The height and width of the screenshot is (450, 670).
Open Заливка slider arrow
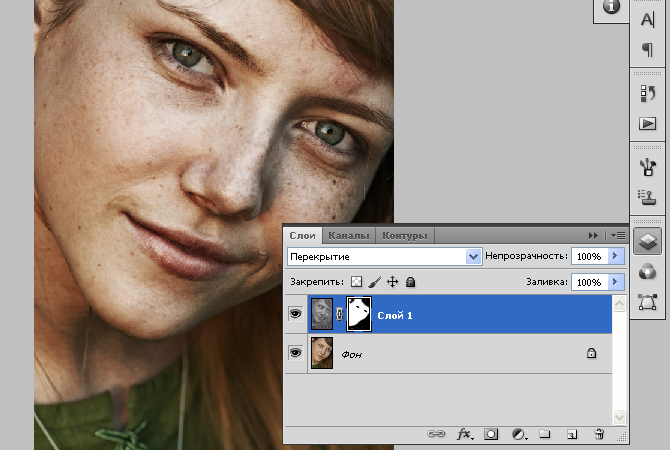(x=615, y=282)
